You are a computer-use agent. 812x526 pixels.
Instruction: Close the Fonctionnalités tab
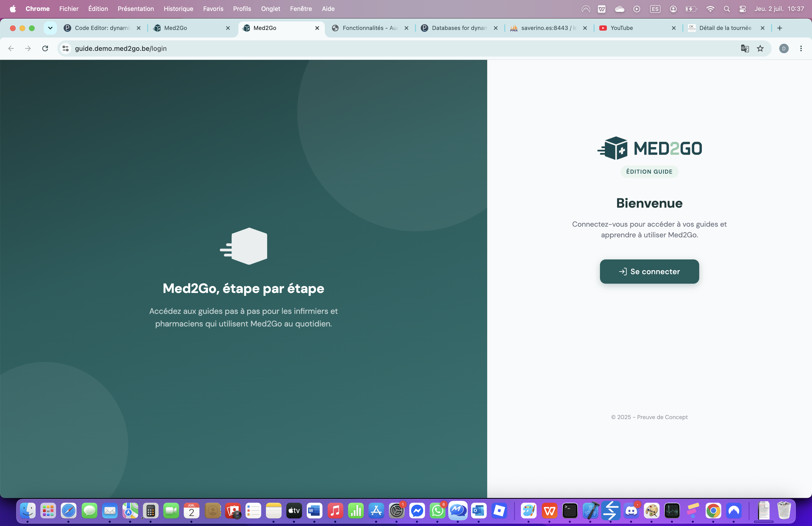tap(406, 28)
